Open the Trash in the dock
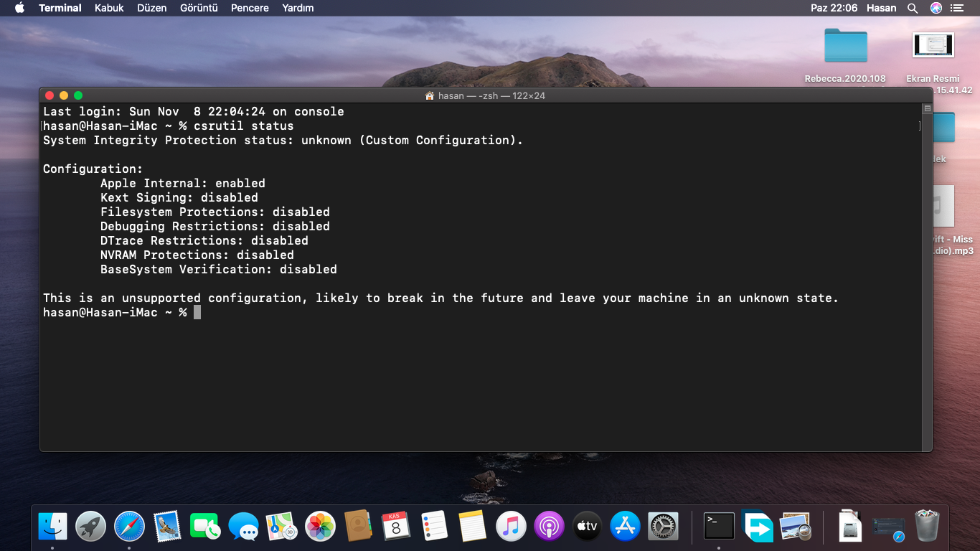980x551 pixels. pos(927,527)
